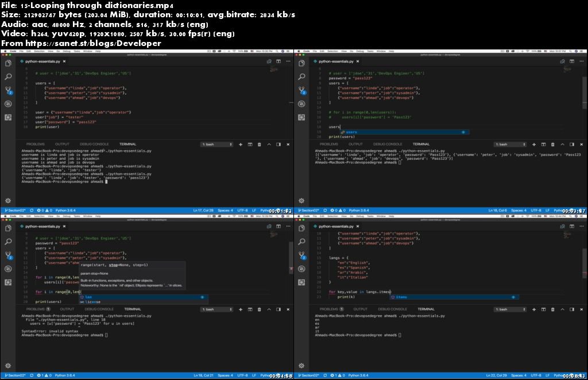Move panel right in the 08:43 frame
The width and height of the screenshot is (588, 380).
571,309
